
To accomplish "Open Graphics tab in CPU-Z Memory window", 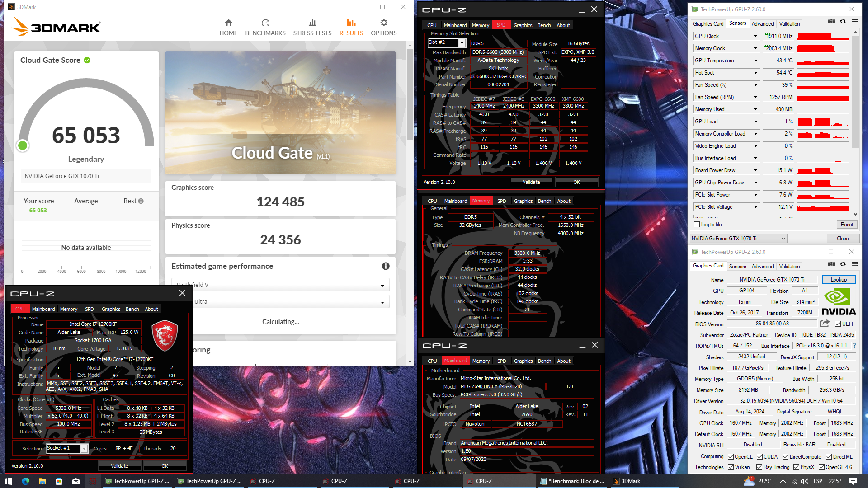I will 523,201.
